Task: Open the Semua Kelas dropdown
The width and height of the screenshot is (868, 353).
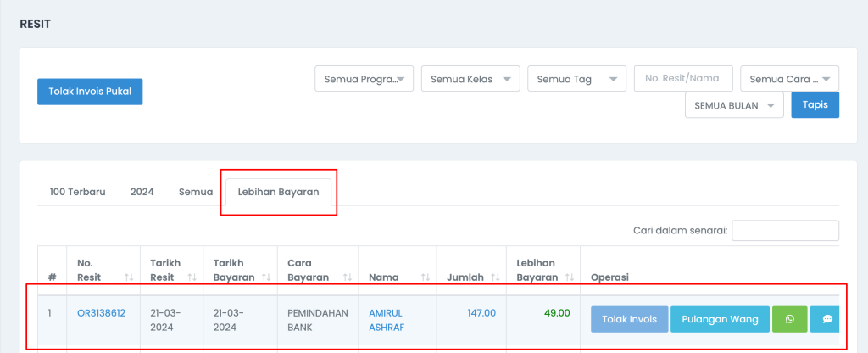Action: click(x=470, y=79)
